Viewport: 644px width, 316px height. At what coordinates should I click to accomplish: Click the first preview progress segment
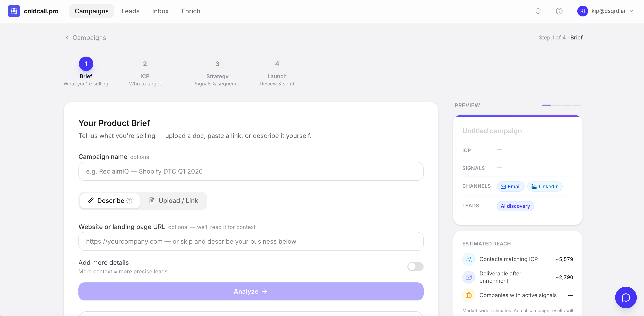546,105
